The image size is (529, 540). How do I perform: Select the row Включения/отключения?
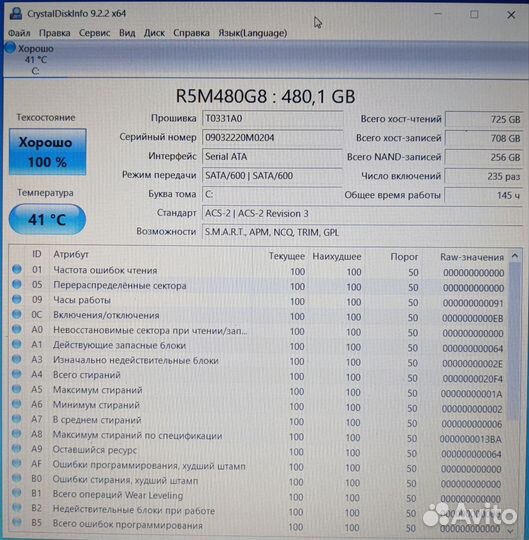pyautogui.click(x=258, y=316)
